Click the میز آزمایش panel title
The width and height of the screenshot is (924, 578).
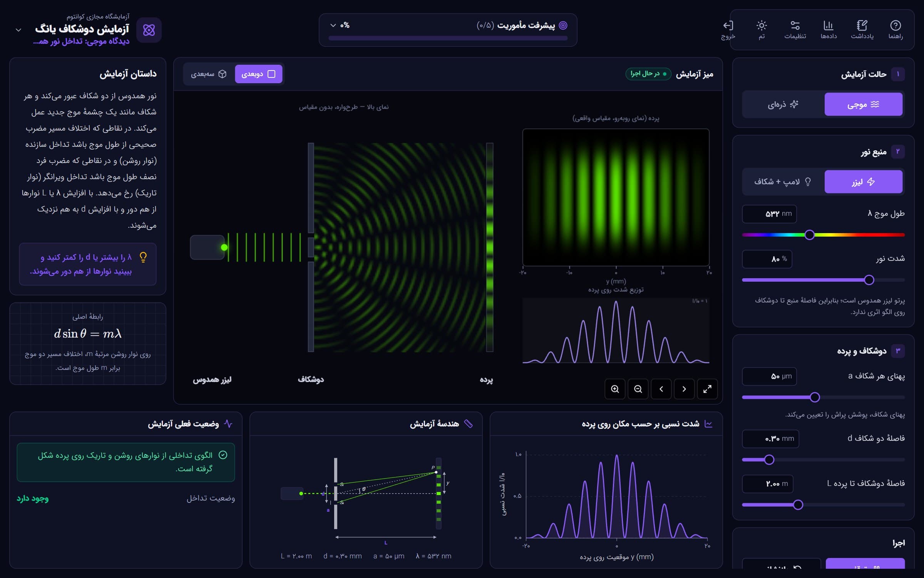pyautogui.click(x=695, y=74)
